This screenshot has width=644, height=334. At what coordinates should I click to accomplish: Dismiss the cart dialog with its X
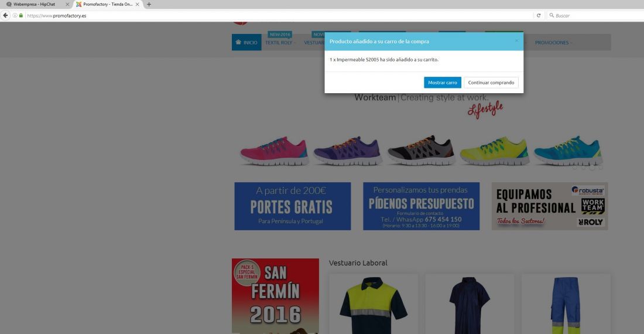516,40
